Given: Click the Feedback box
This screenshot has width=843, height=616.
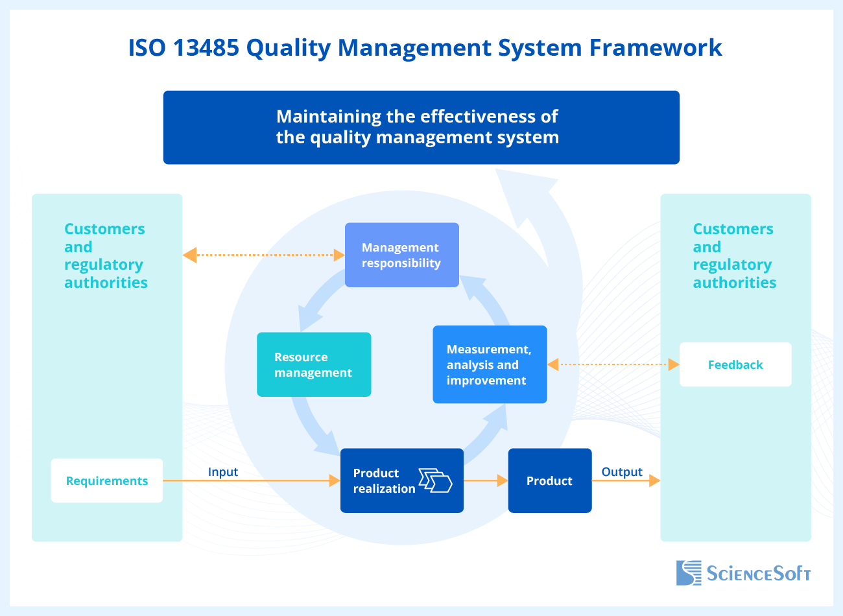Looking at the screenshot, I should 735,364.
